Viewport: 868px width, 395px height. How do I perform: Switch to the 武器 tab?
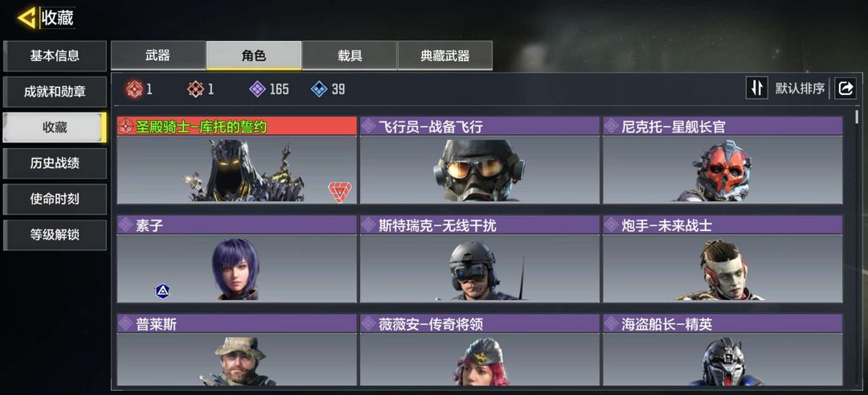click(158, 56)
